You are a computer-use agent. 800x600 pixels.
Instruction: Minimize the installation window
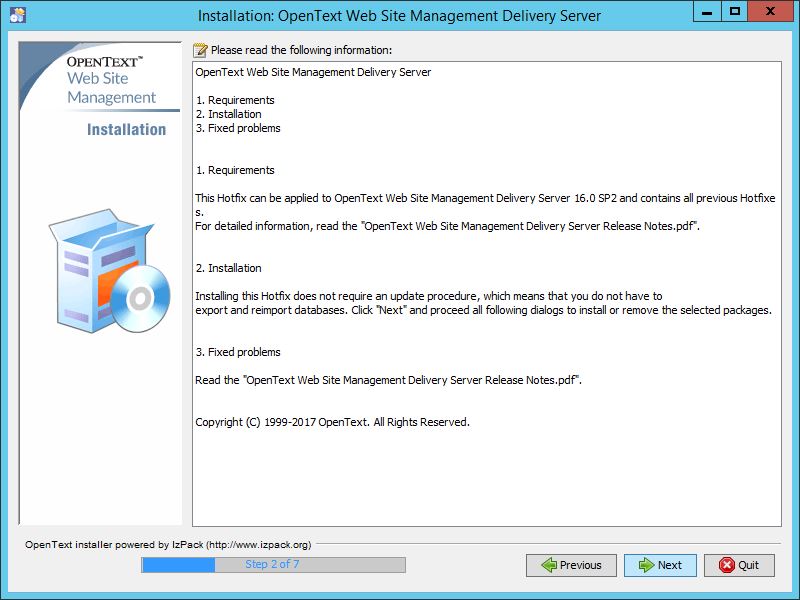707,12
